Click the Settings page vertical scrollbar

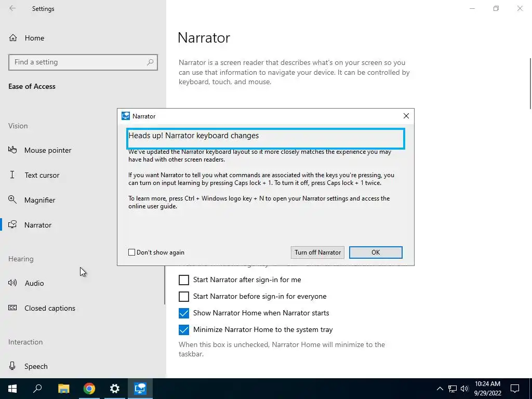coord(530,84)
